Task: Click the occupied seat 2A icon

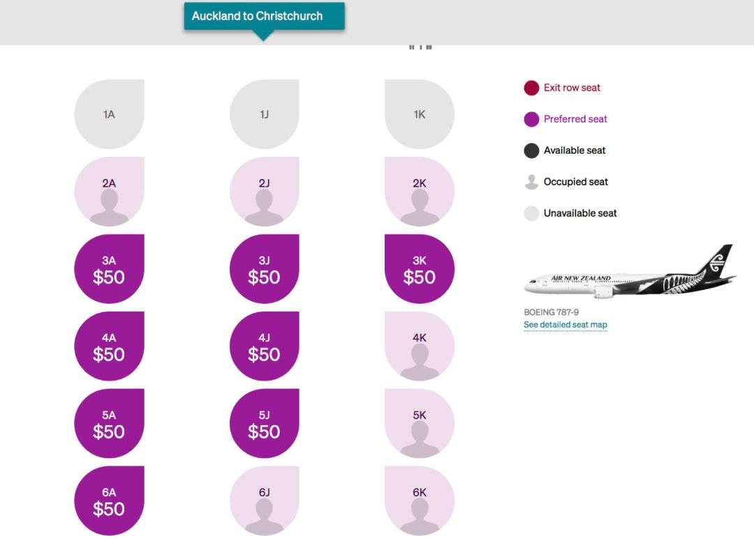Action: point(109,191)
